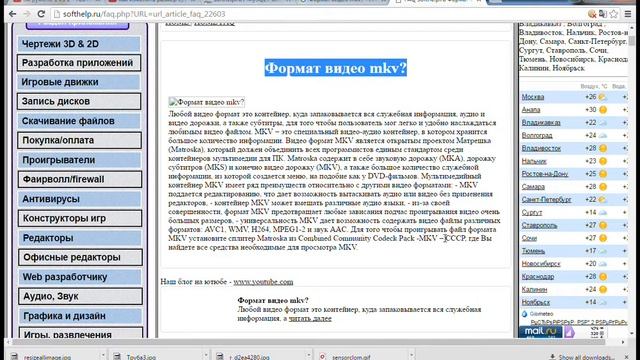Click Show all downloads
Viewport: 640px width, 360px height.
point(587,357)
